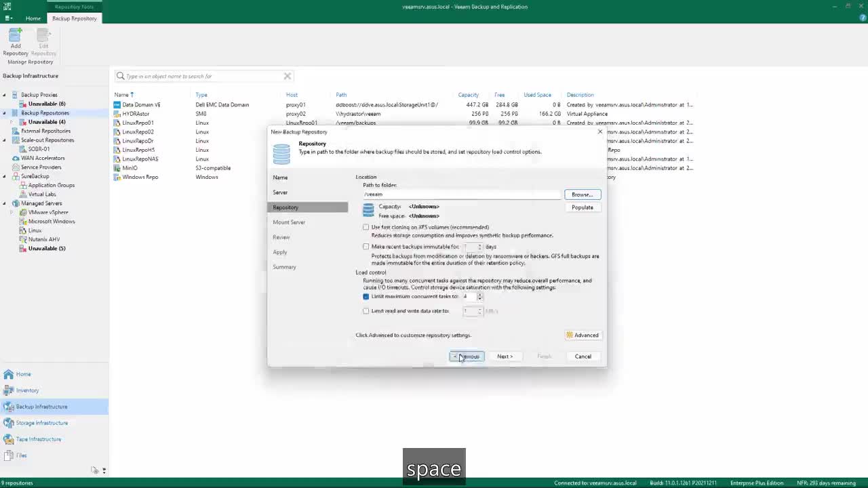This screenshot has width=868, height=488.
Task: Open Advanced repository settings
Action: click(x=583, y=335)
